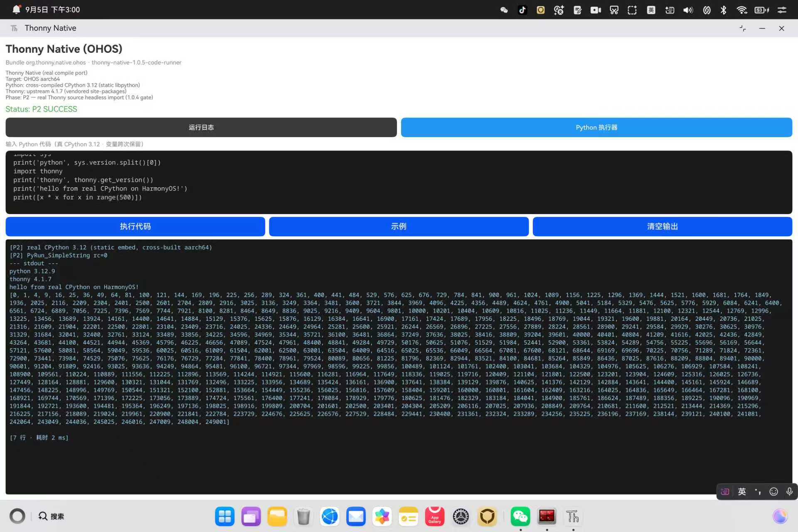Switch to Thonny icon in dock

pos(573,517)
